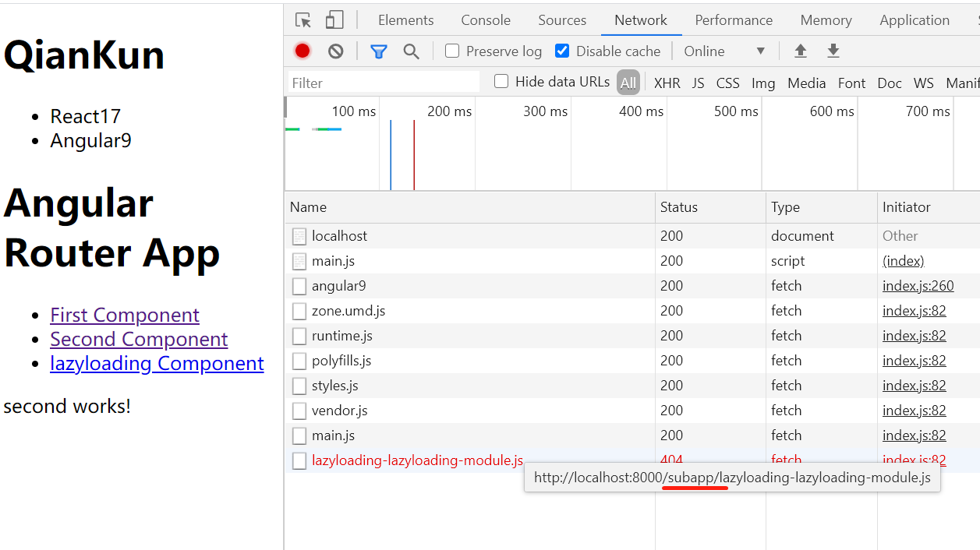
Task: Check Hide data URLs
Action: (501, 80)
